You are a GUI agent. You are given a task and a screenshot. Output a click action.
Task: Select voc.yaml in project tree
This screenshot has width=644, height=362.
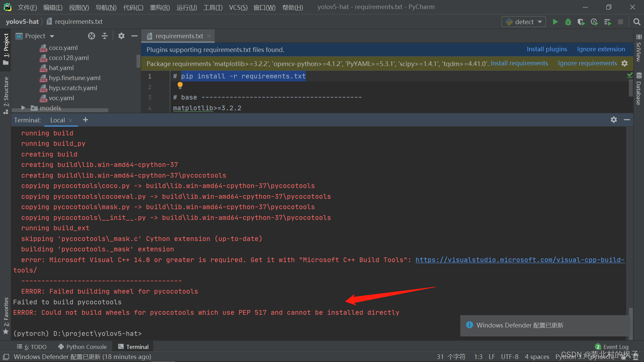click(61, 98)
